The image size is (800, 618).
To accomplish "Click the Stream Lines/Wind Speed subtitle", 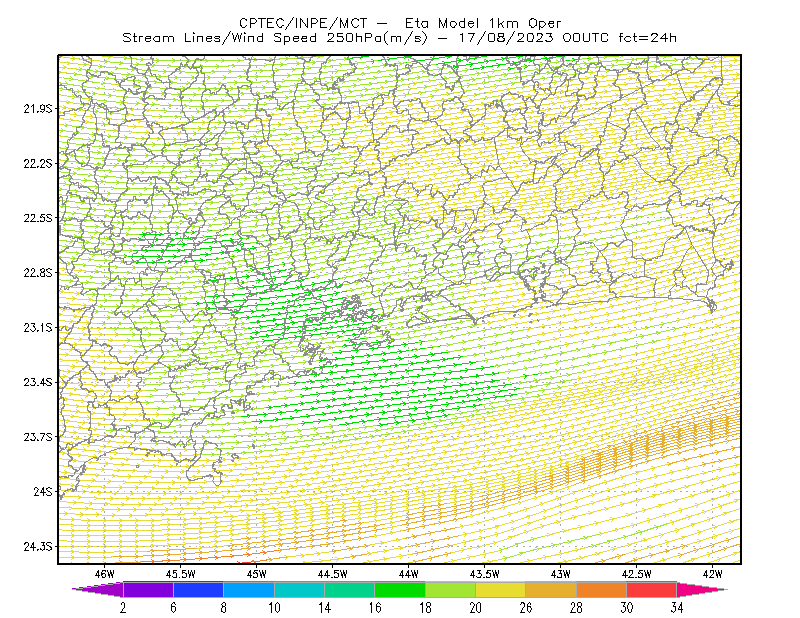I will pos(400,38).
